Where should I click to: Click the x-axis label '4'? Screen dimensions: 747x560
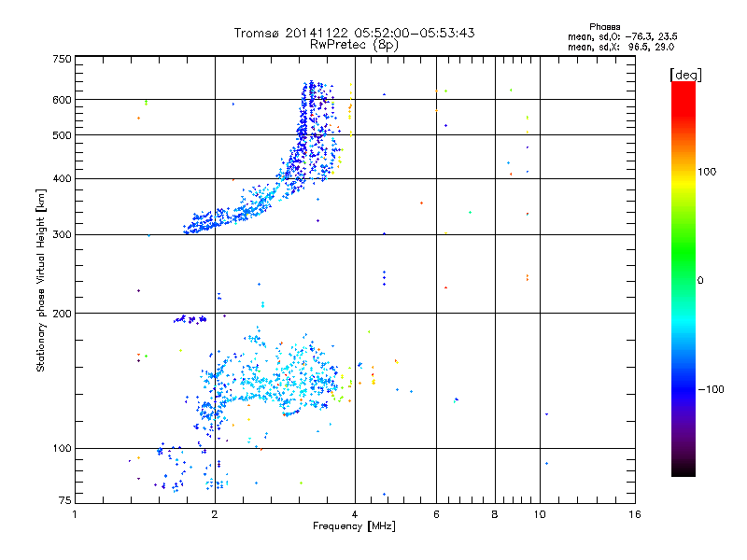point(355,514)
